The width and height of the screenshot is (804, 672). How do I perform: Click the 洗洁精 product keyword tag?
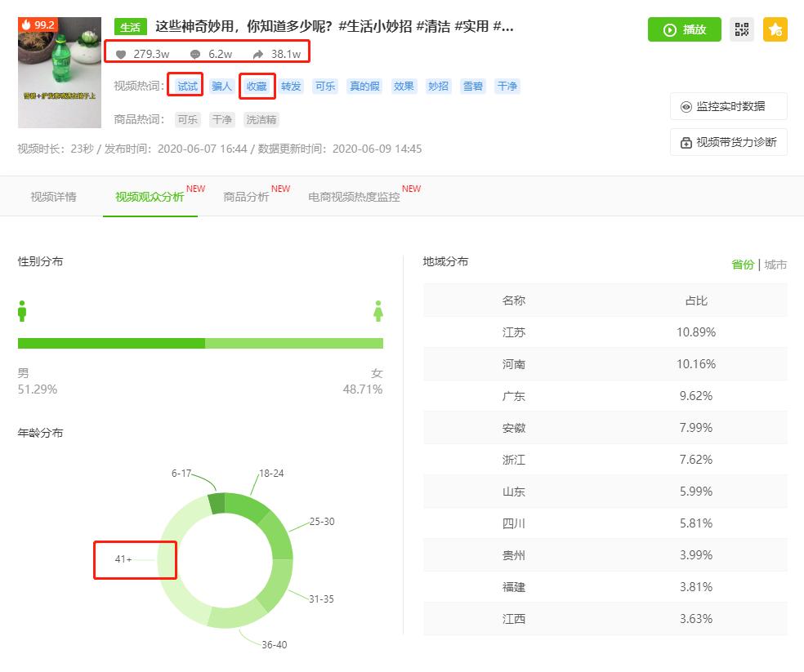tap(261, 119)
